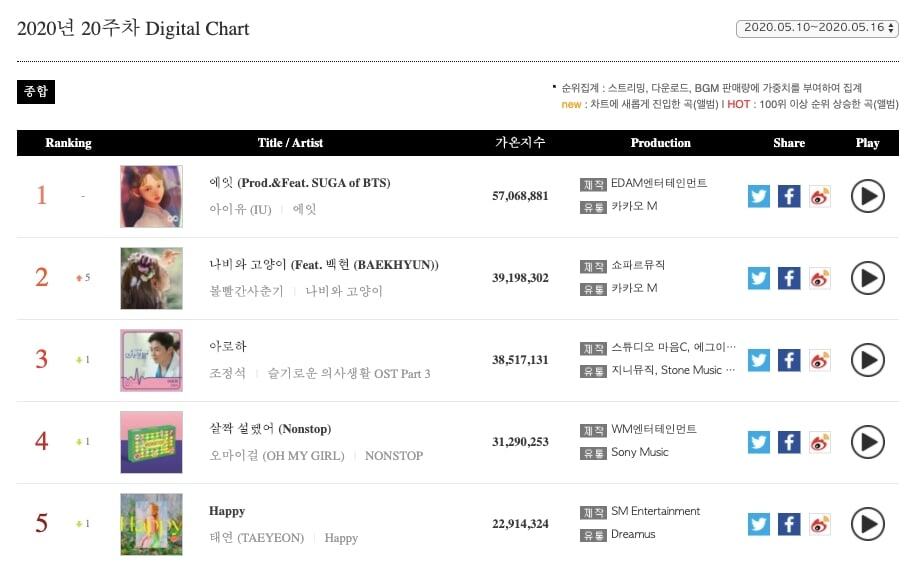Share 에잇 on Twitter
Viewport: 920px width, 562px height.
coord(759,196)
